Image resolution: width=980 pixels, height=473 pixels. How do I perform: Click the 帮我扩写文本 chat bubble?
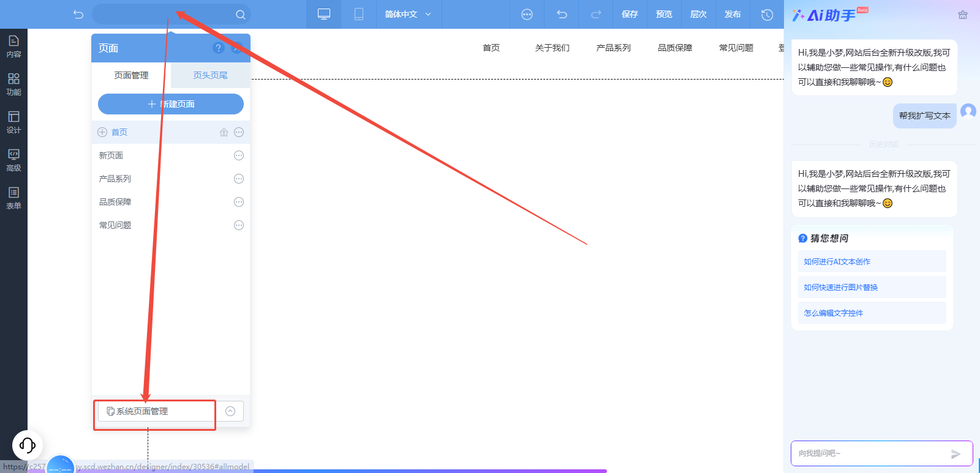click(925, 116)
